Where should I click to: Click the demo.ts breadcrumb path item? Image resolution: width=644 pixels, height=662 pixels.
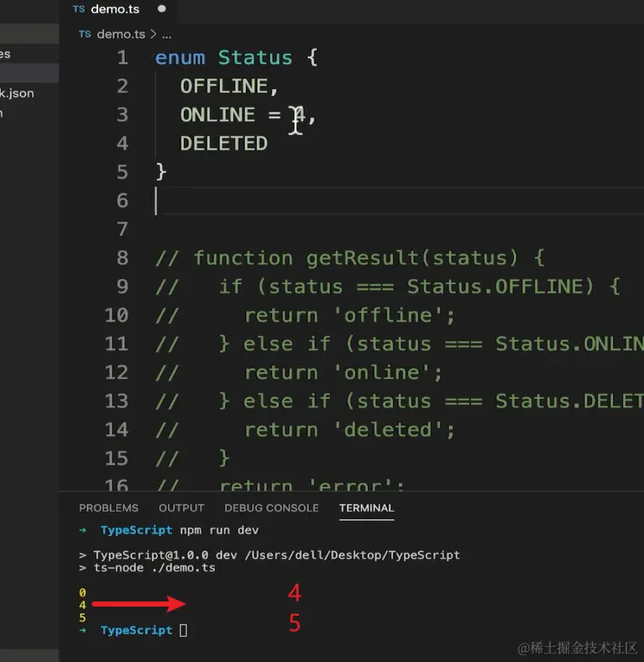click(x=121, y=34)
